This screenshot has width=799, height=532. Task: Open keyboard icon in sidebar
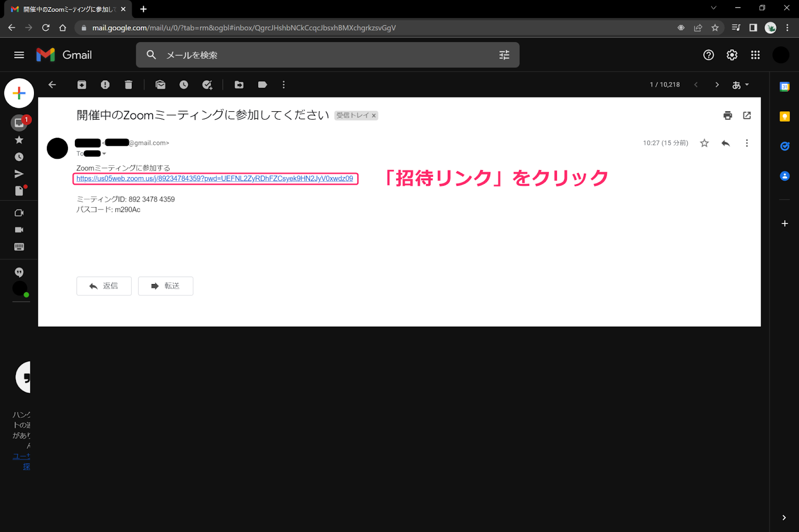(19, 247)
